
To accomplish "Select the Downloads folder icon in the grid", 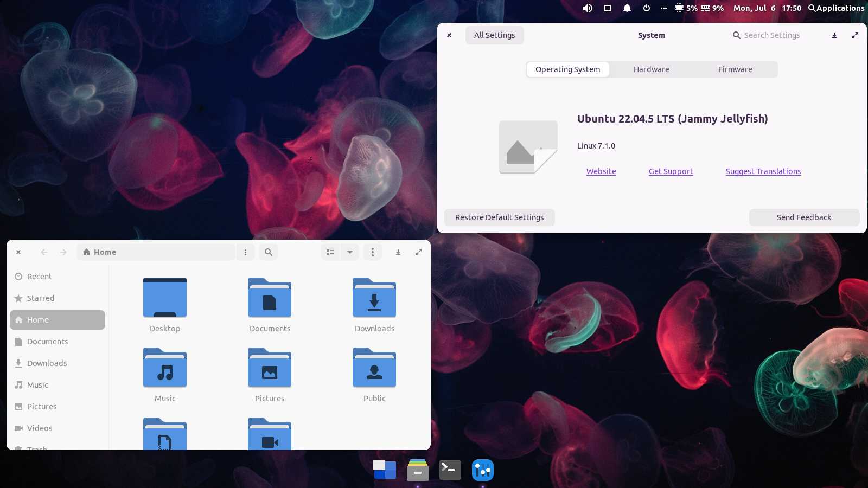I will [374, 298].
